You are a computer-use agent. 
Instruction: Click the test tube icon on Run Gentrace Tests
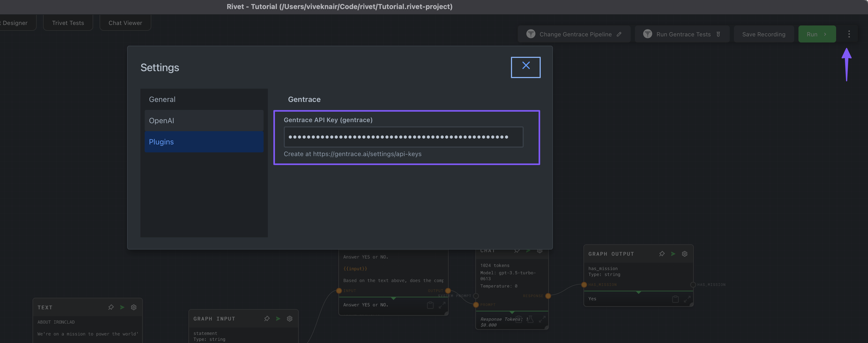click(x=718, y=34)
